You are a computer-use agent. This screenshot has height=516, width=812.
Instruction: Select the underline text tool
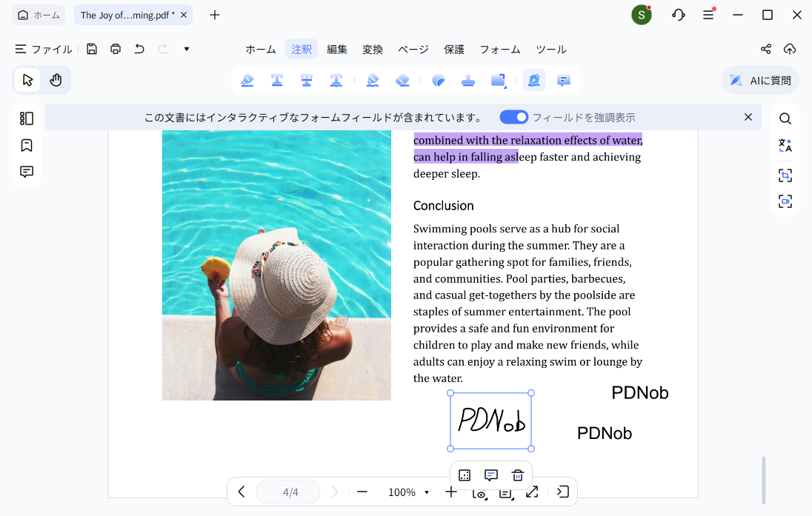(277, 80)
